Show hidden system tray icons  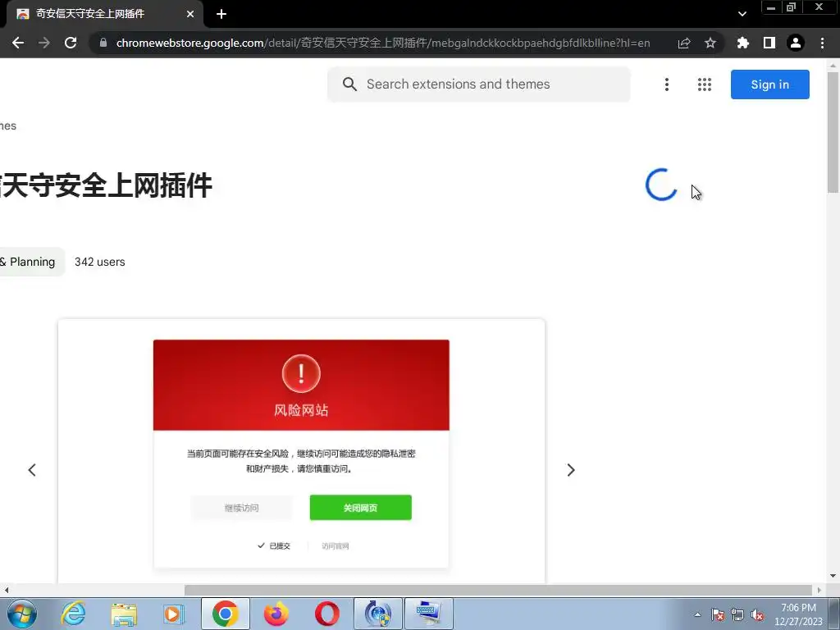point(697,614)
